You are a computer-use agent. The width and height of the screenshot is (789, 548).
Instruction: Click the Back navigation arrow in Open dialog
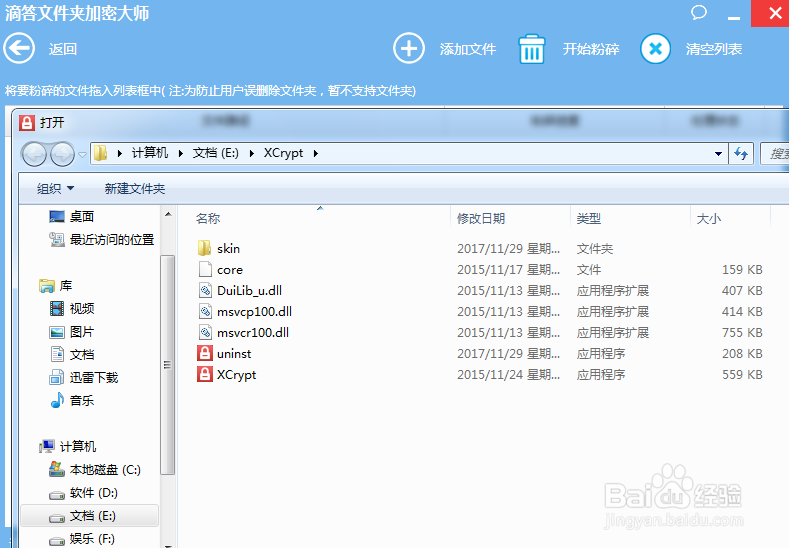[34, 154]
